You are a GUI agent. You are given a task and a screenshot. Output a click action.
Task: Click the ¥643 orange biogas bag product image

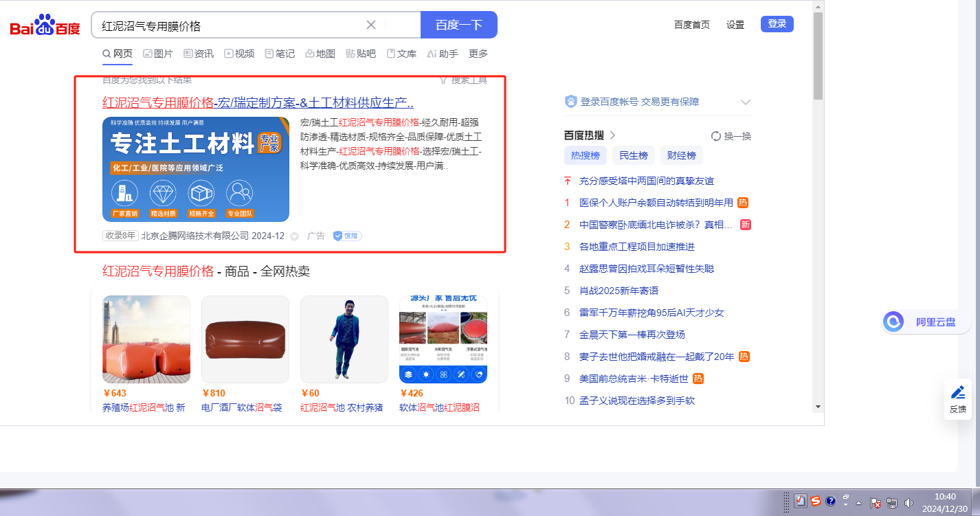[x=146, y=339]
